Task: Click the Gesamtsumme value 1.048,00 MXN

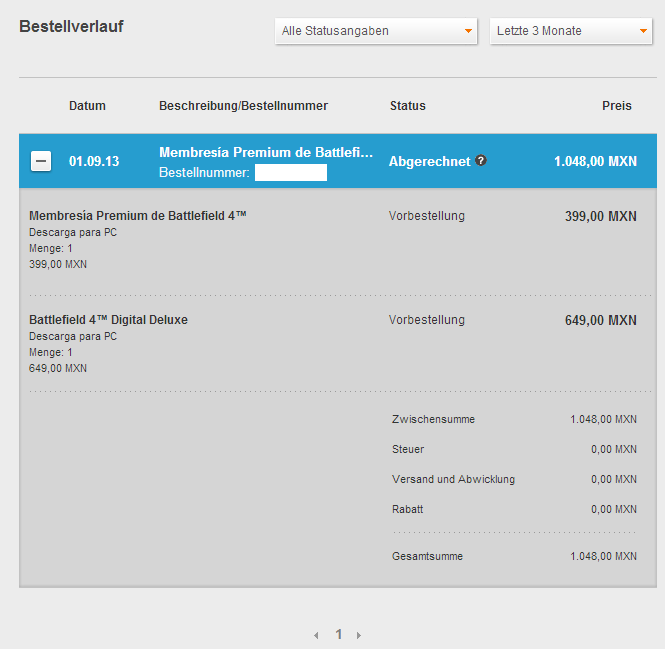Action: point(603,556)
